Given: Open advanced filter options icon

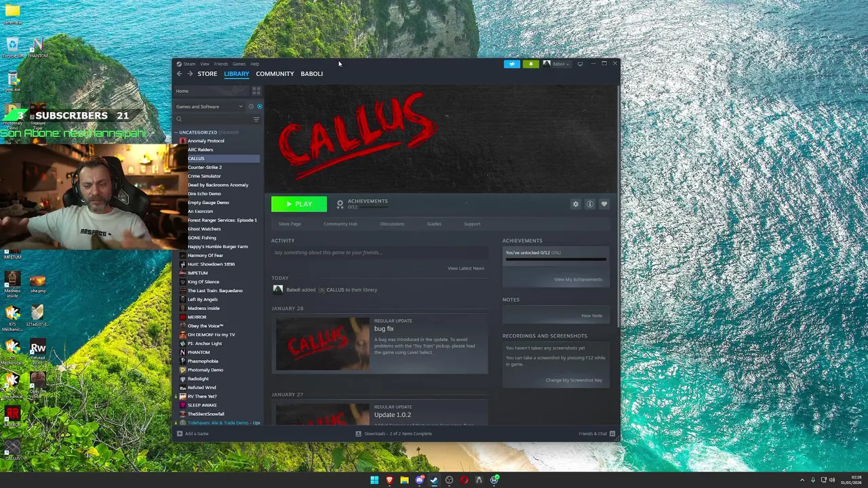Looking at the screenshot, I should point(256,119).
